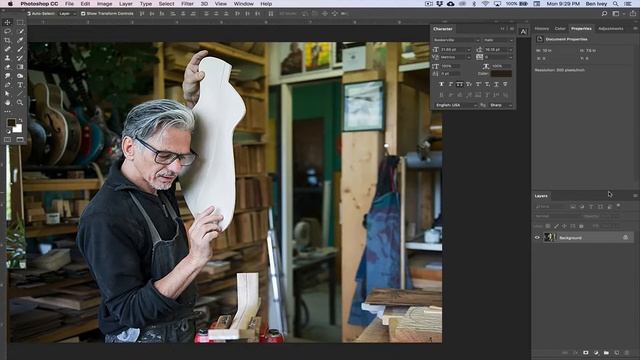Select the Rectangular Marquee tool
This screenshot has width=640, height=360.
click(x=20, y=22)
